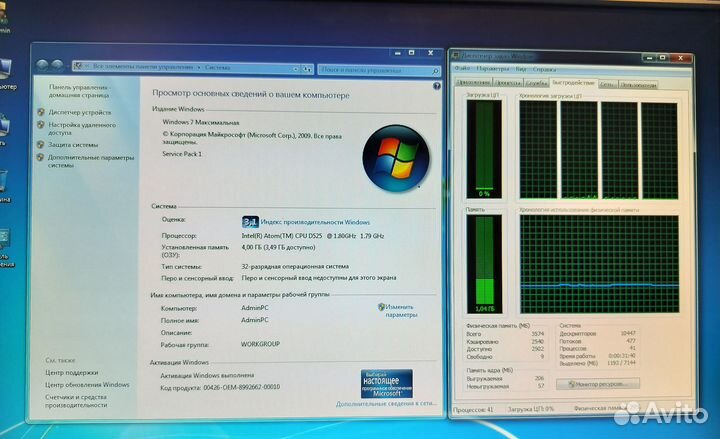Open the Вид menu in Task Manager
The width and height of the screenshot is (720, 439).
521,69
